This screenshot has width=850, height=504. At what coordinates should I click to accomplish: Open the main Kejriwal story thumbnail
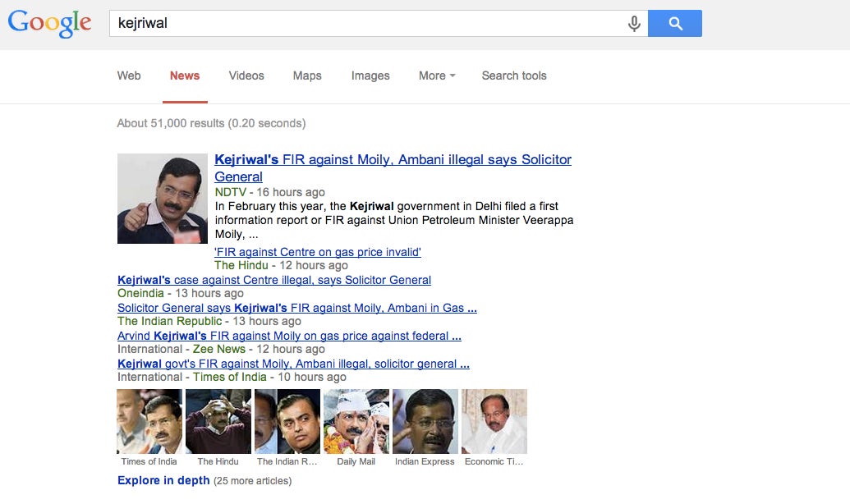point(162,199)
